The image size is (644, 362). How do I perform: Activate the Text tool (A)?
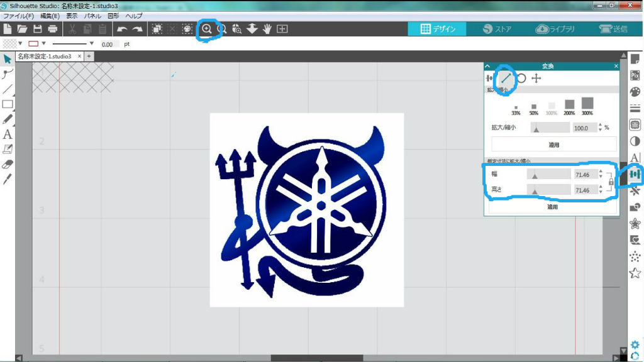coord(8,134)
